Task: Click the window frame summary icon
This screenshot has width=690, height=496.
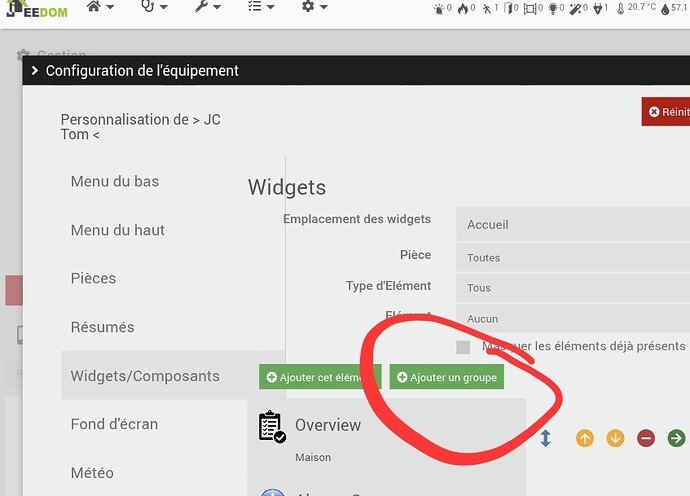Action: [530, 9]
